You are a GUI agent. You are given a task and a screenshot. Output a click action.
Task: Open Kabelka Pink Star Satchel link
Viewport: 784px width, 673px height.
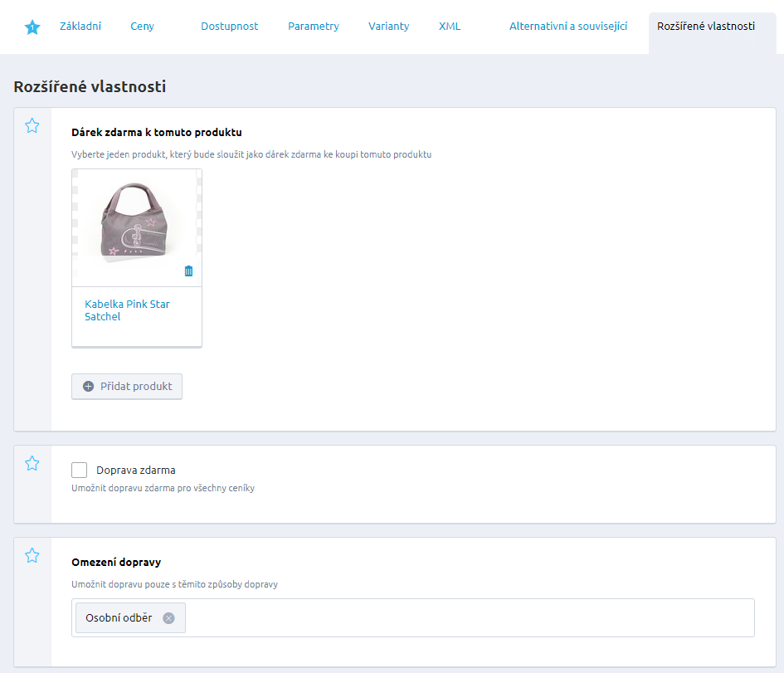(127, 310)
